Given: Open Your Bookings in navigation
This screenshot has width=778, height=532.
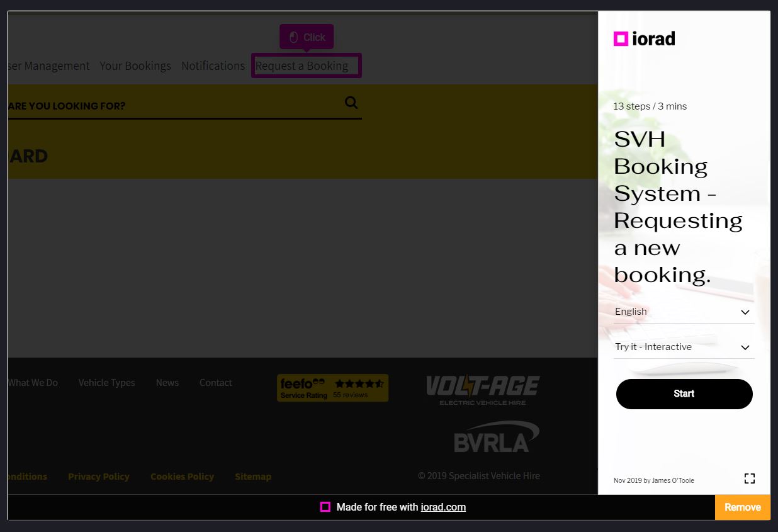Looking at the screenshot, I should 135,65.
